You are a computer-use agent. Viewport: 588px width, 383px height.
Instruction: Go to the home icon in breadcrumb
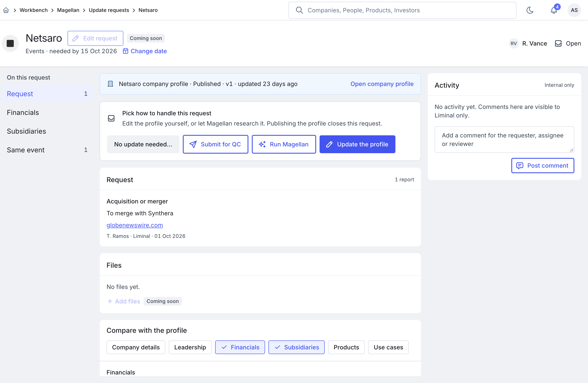coord(6,10)
